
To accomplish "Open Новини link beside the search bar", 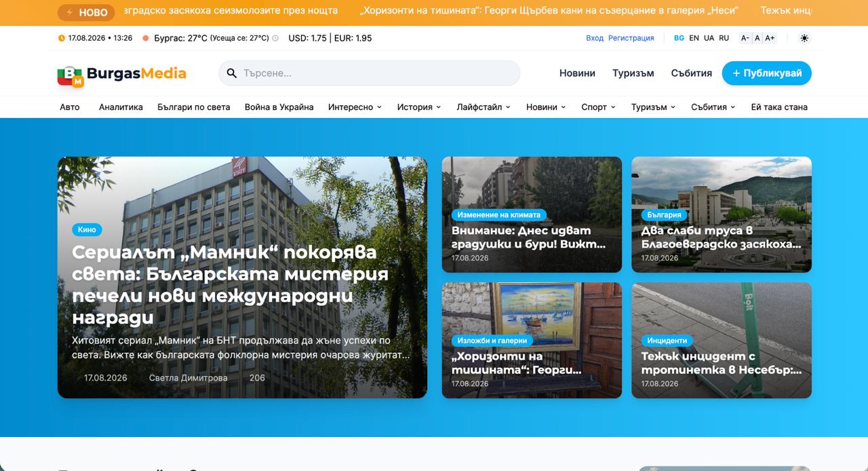I will point(577,73).
